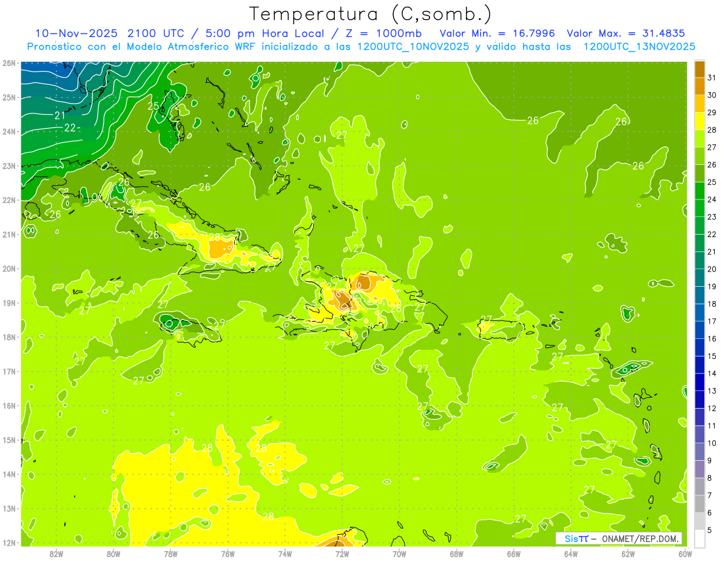Click the value 24 on the color scale
728x562 pixels.
click(712, 199)
